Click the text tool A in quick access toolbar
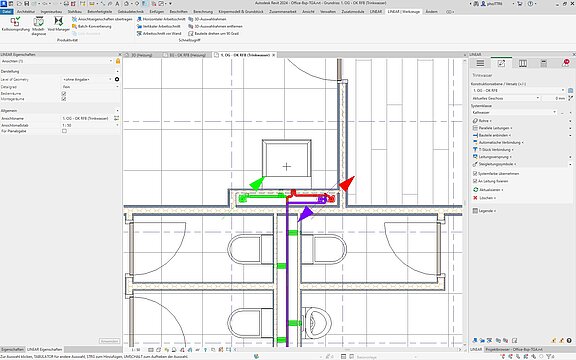The height and width of the screenshot is (360, 576). 117,4
